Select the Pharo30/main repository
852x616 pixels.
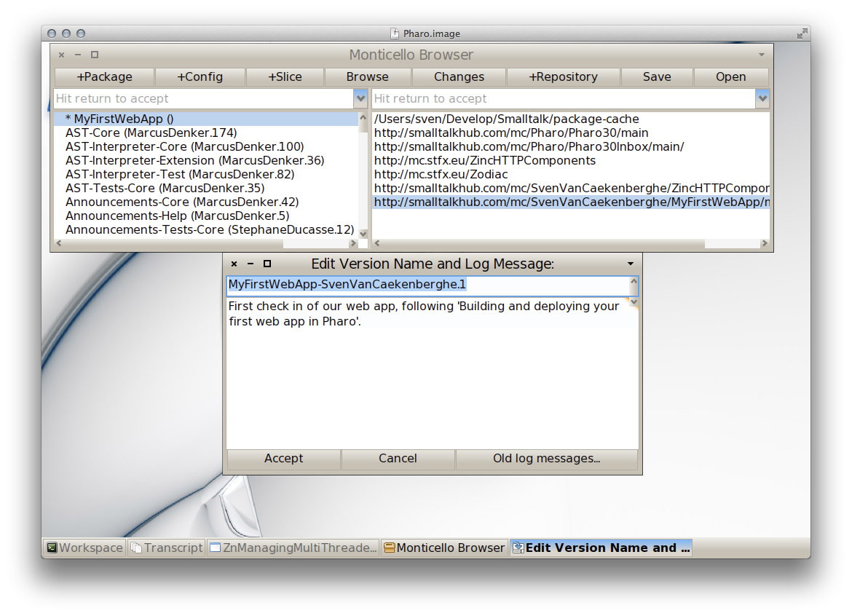[570, 133]
